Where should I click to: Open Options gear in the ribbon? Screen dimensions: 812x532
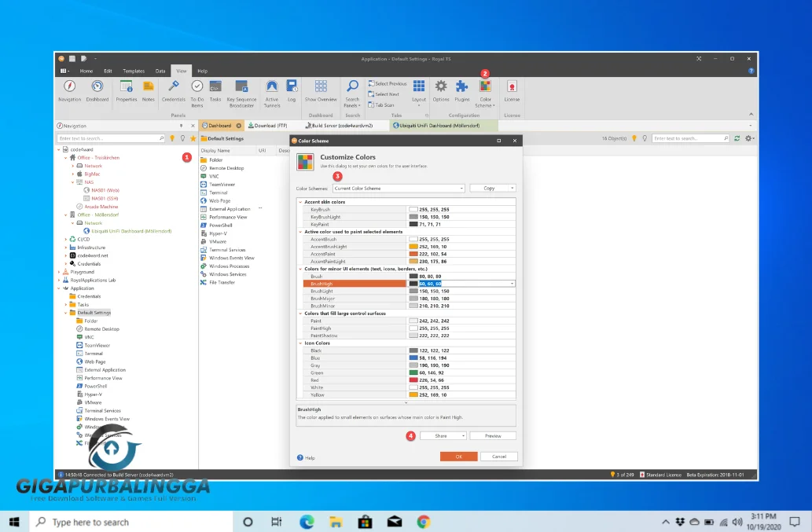(441, 91)
